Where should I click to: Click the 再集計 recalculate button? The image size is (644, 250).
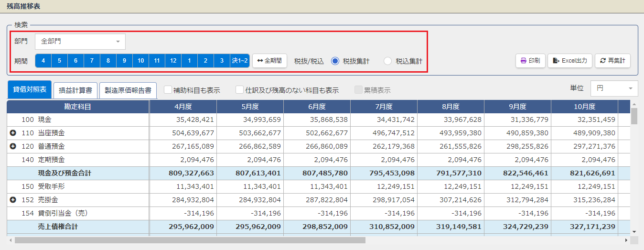tap(612, 61)
